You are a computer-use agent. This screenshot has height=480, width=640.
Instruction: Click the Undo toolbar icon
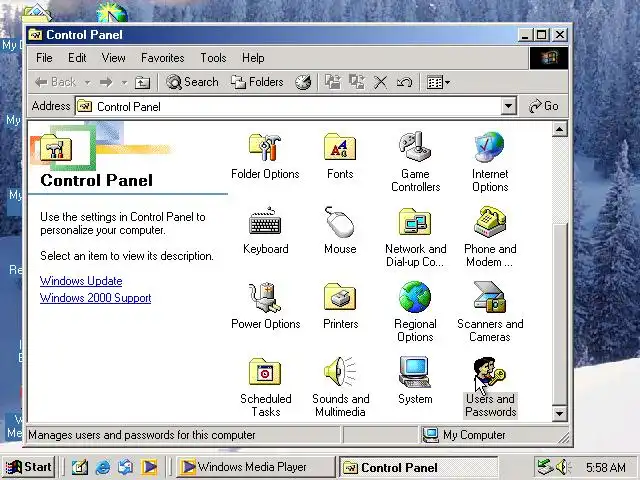[404, 82]
